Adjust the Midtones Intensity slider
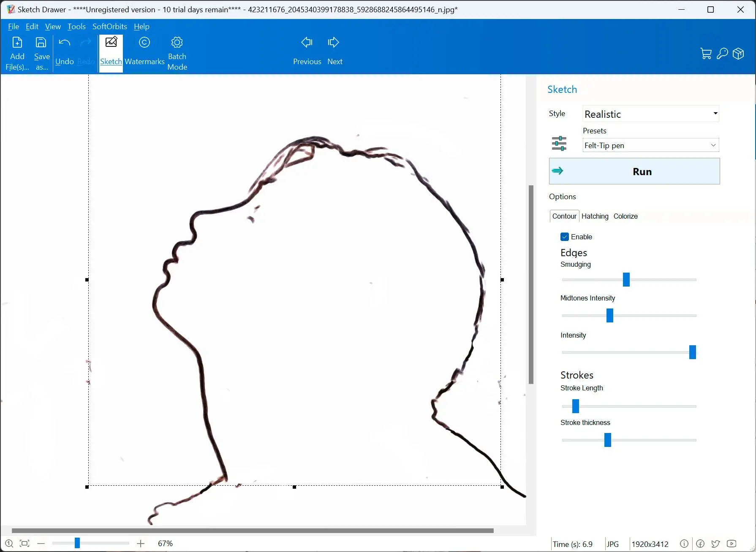This screenshot has width=756, height=552. point(610,315)
